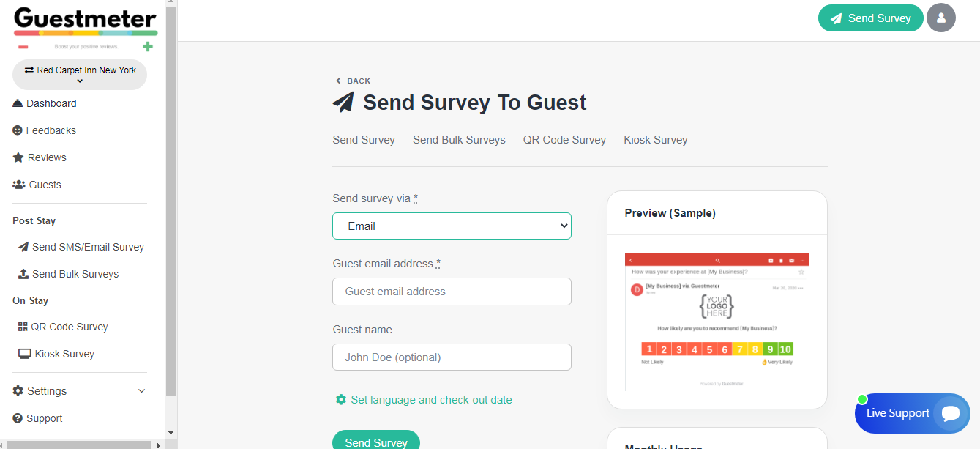Click the Kiosk Survey monitor icon
The height and width of the screenshot is (449, 980).
(24, 354)
